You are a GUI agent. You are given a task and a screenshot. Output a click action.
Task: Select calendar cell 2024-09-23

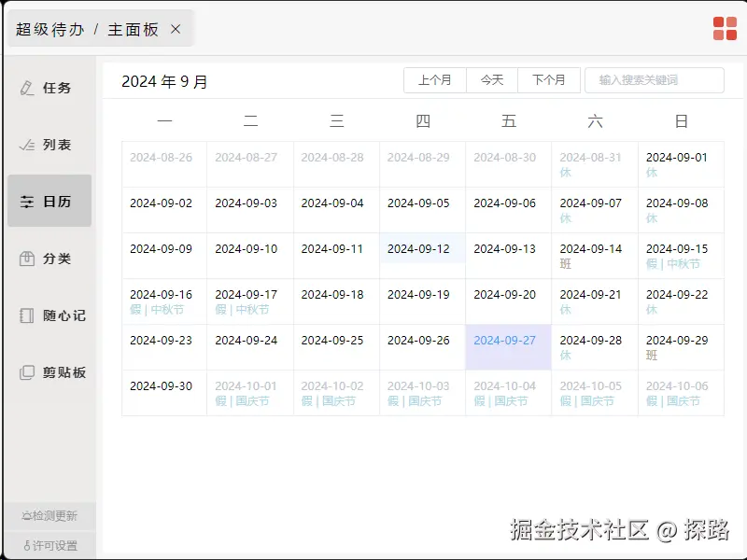[x=164, y=347]
